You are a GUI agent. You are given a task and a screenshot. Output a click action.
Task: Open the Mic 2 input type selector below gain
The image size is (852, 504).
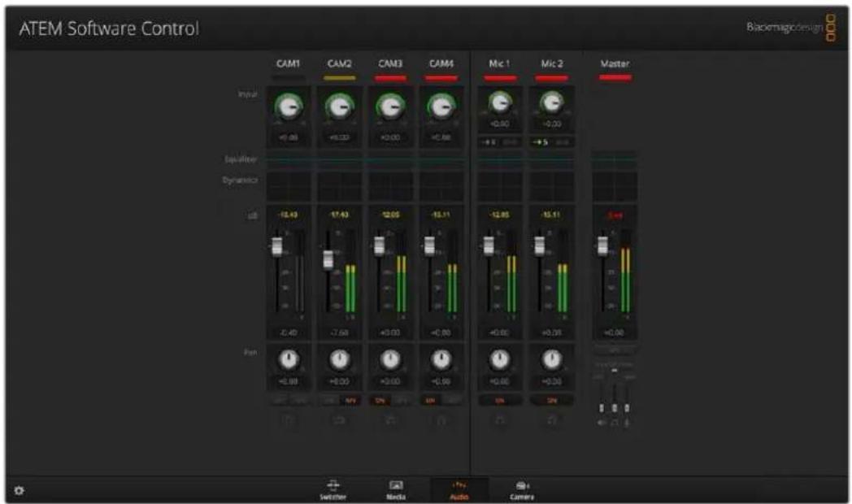click(551, 141)
